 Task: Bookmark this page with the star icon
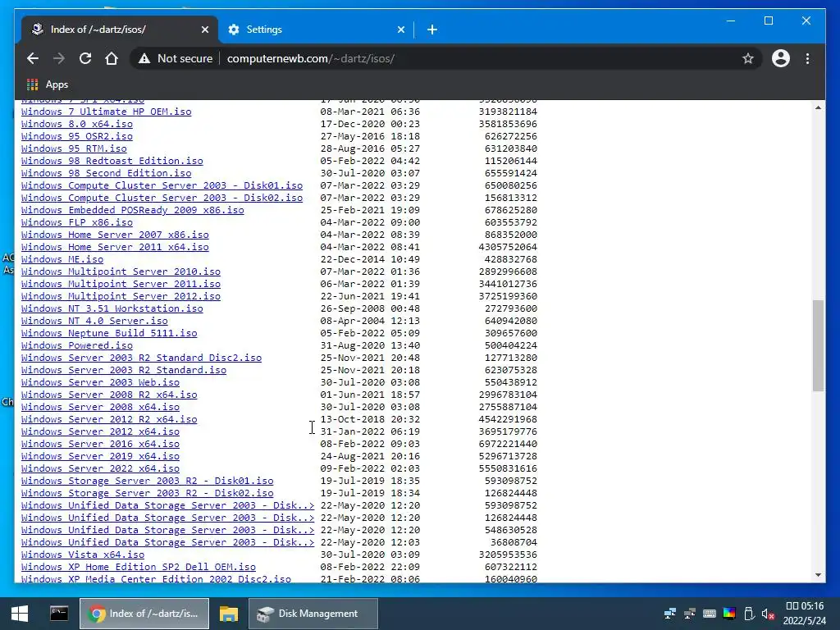[x=748, y=58]
